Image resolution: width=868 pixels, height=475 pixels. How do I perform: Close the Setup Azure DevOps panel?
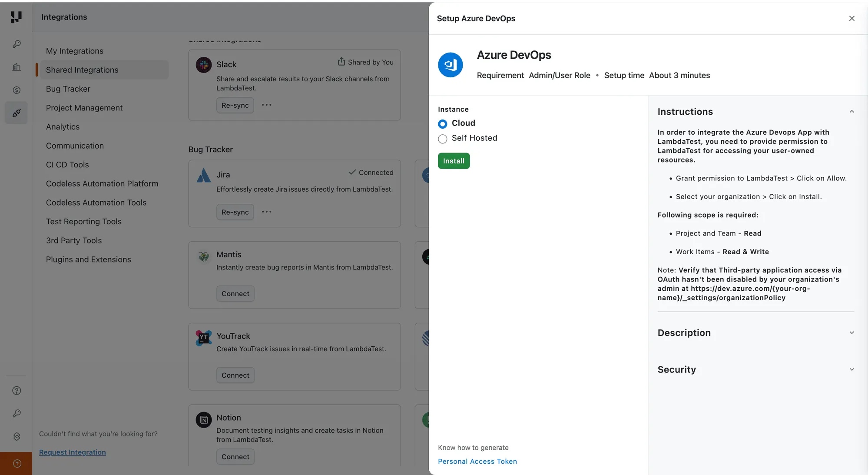(851, 18)
